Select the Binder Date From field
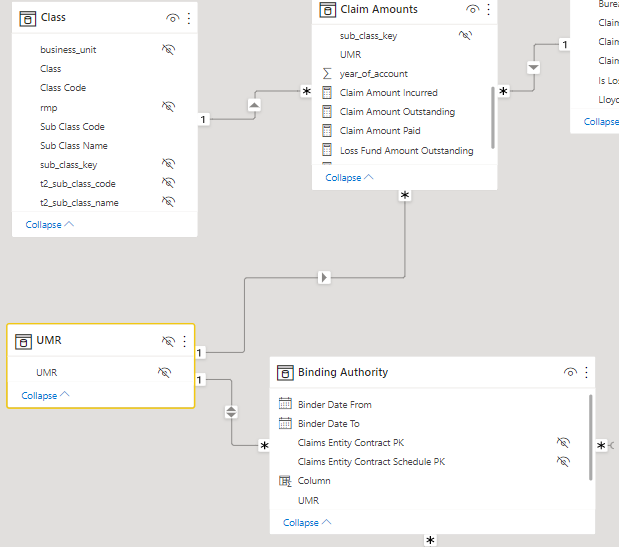The image size is (619, 547). [x=334, y=405]
